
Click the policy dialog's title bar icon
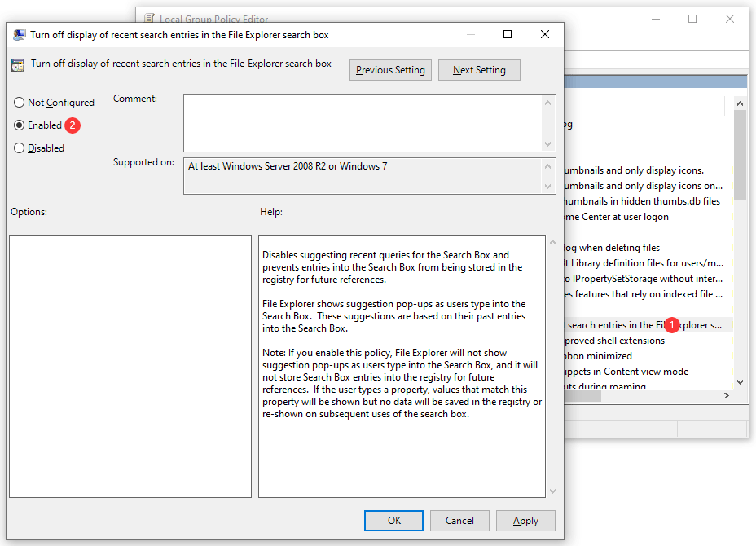[19, 35]
